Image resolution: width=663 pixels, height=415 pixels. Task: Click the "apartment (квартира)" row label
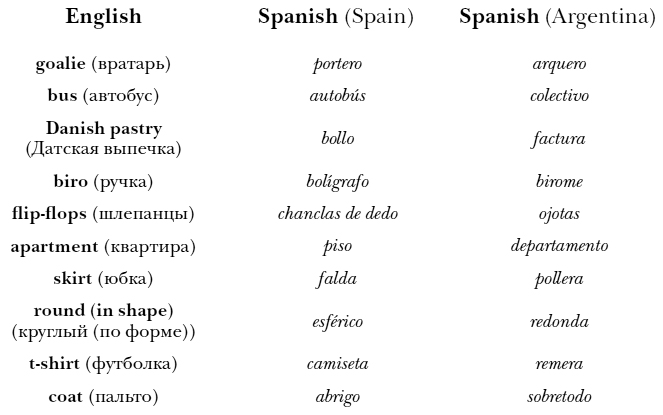tap(103, 246)
